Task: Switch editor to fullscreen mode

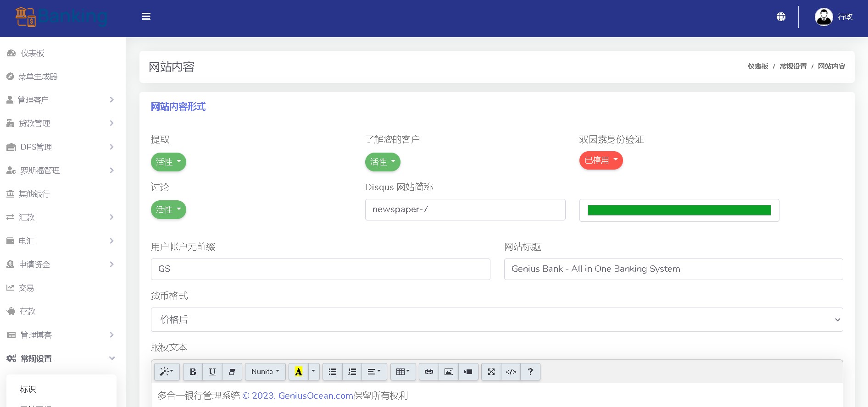Action: pos(491,372)
